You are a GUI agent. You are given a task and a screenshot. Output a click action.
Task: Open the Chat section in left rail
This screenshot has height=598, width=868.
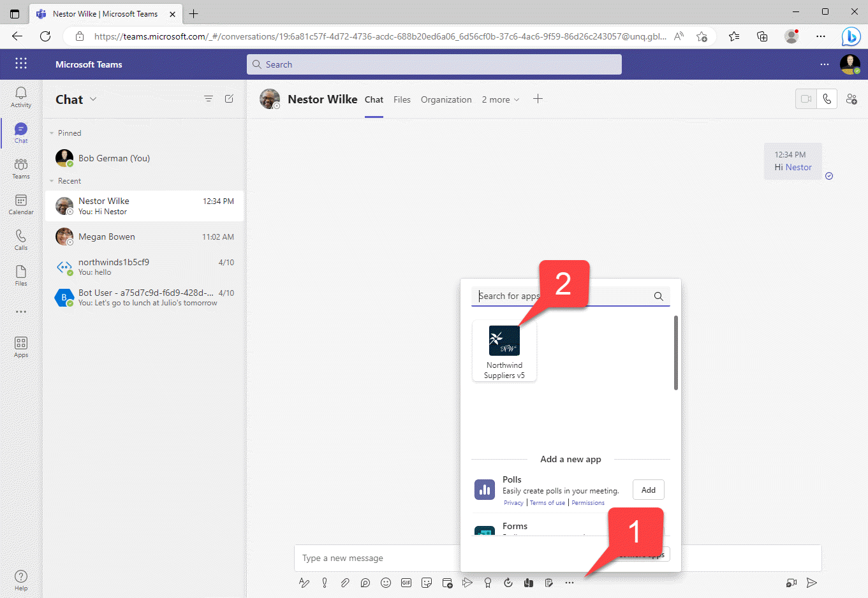[21, 133]
